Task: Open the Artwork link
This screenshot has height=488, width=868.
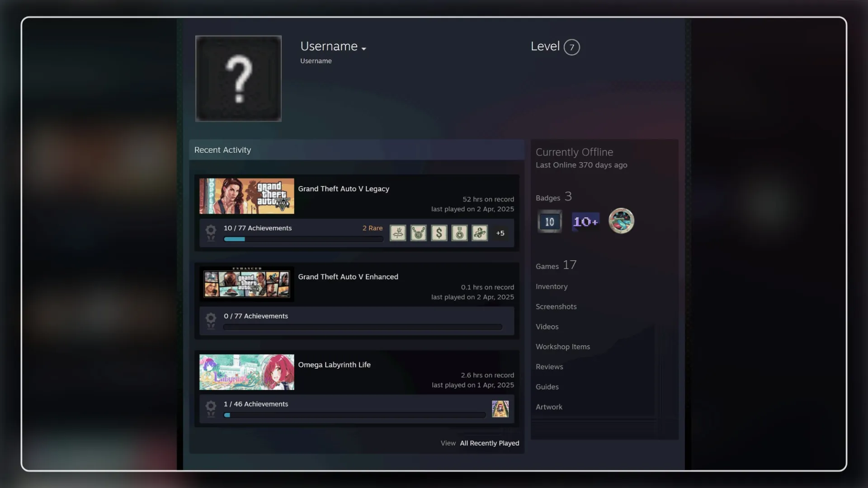Action: pos(549,407)
